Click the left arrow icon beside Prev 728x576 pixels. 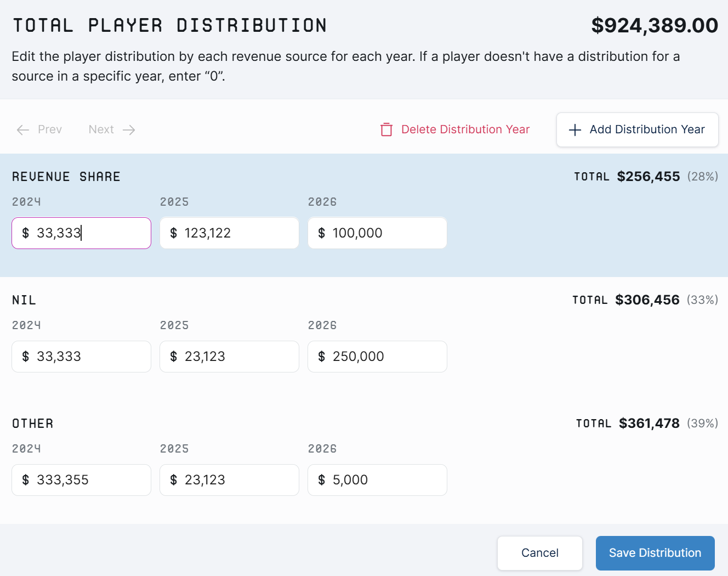pyautogui.click(x=23, y=130)
